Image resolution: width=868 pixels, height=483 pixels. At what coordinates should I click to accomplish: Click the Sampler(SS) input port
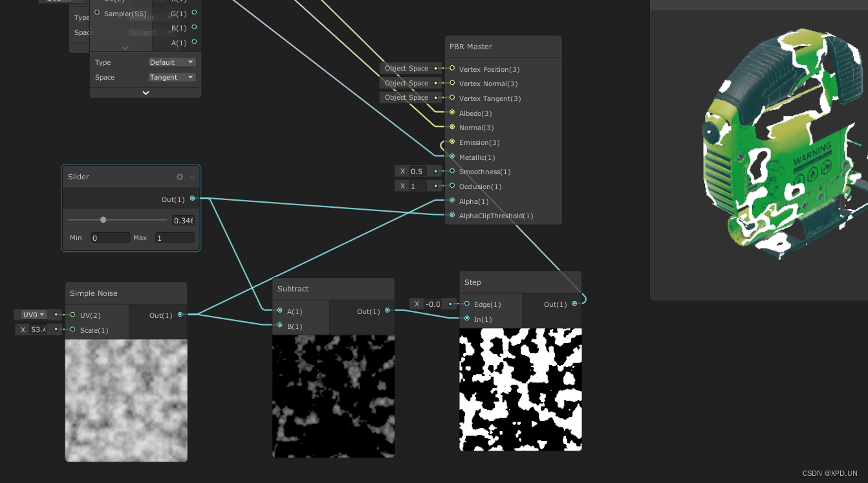(97, 13)
